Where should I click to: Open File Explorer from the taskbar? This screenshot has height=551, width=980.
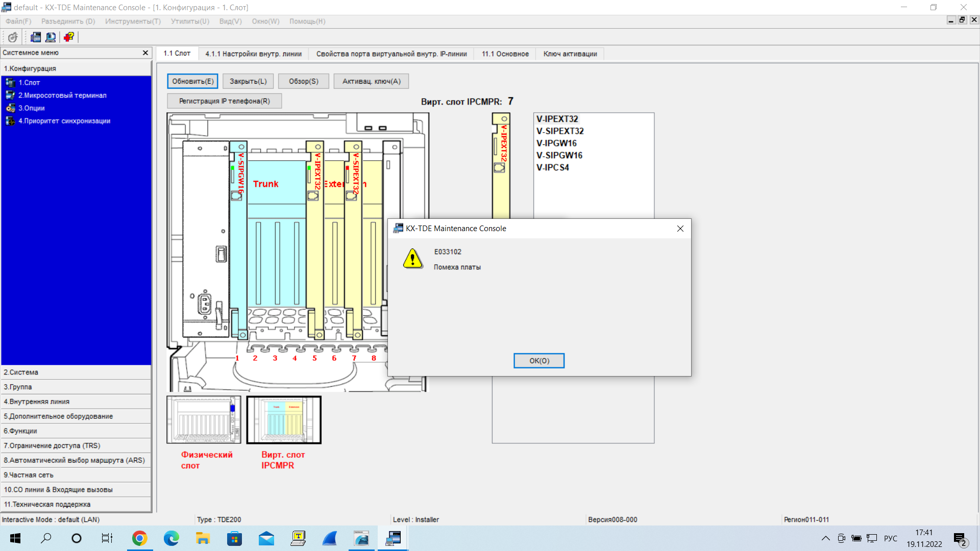click(x=203, y=538)
